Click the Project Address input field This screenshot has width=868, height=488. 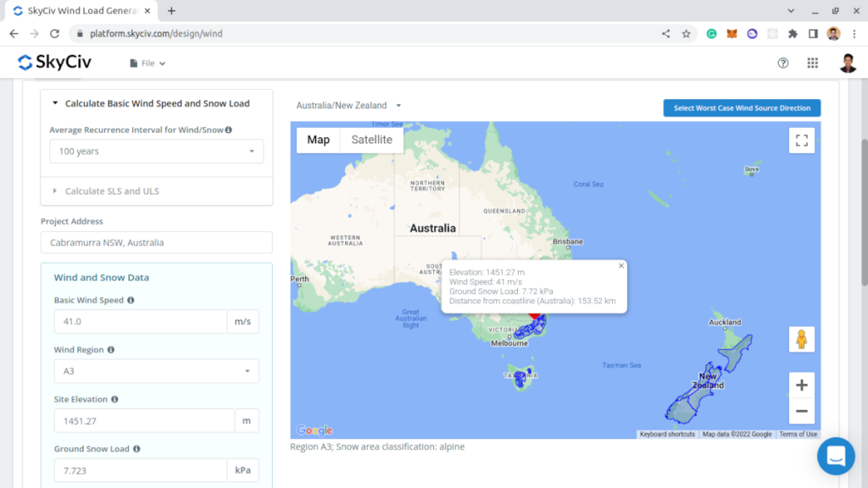tap(156, 242)
